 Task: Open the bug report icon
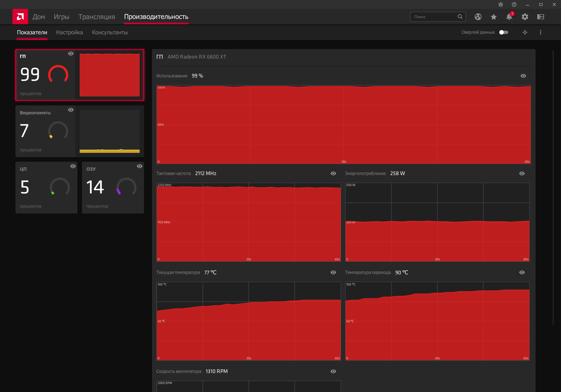[x=501, y=4]
